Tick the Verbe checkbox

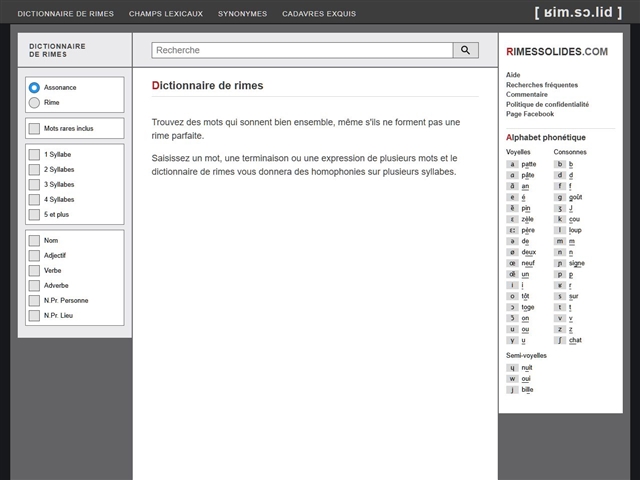(x=34, y=271)
